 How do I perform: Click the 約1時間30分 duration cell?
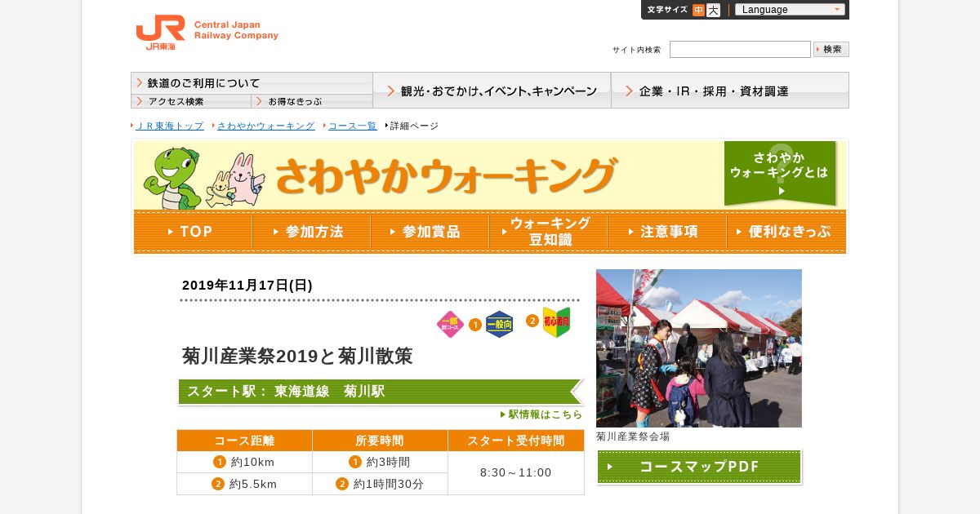click(380, 484)
